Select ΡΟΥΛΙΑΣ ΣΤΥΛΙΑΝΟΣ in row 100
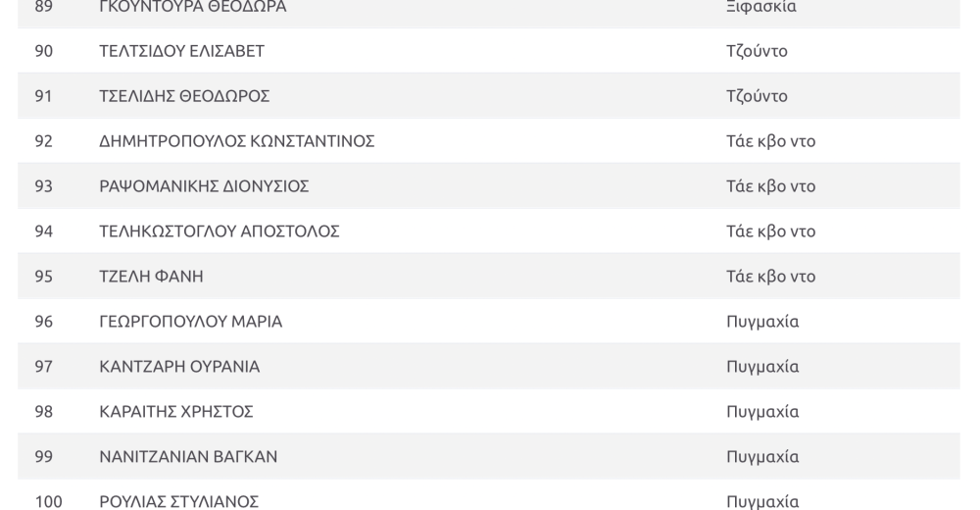Image resolution: width=980 pixels, height=510 pixels. 178,501
